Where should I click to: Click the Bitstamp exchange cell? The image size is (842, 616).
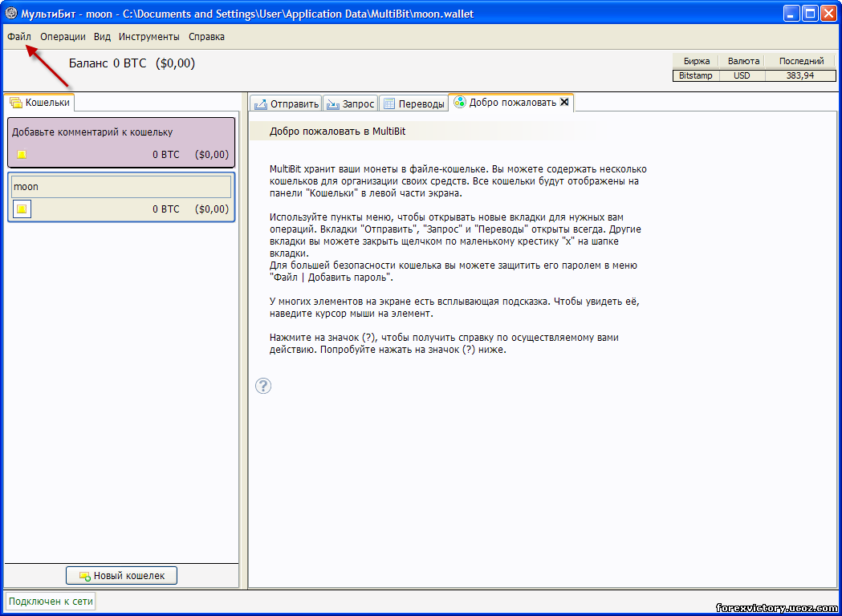[x=696, y=75]
